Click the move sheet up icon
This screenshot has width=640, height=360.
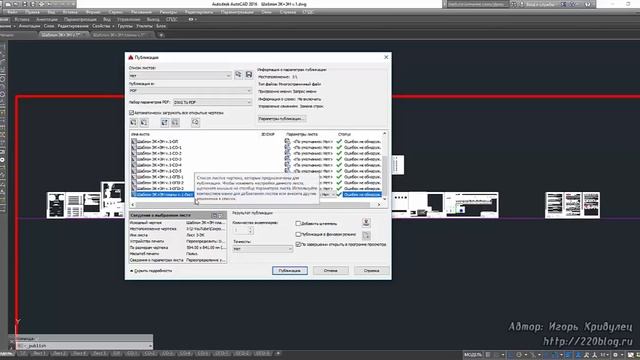point(164,122)
